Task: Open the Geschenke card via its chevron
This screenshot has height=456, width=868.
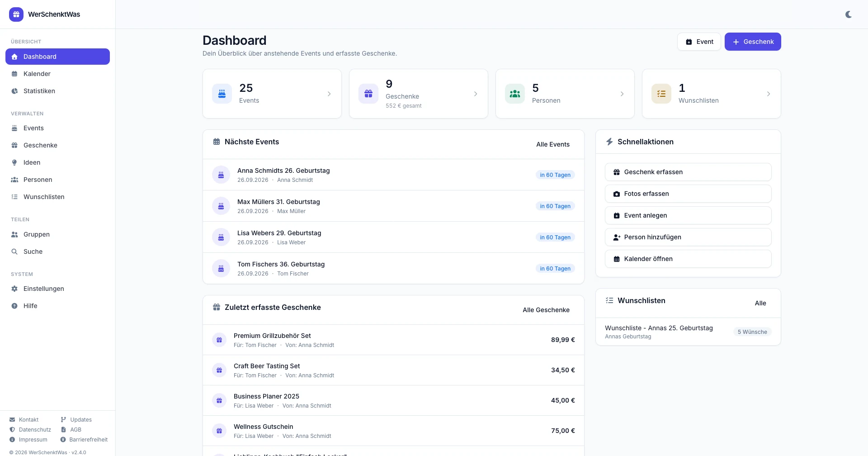Action: pyautogui.click(x=476, y=94)
